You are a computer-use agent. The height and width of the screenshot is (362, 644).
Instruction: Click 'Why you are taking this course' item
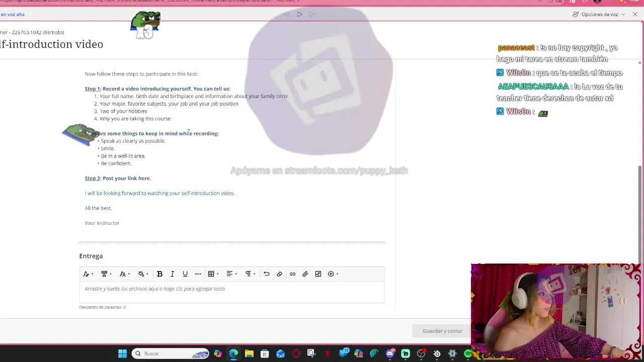tap(135, 119)
